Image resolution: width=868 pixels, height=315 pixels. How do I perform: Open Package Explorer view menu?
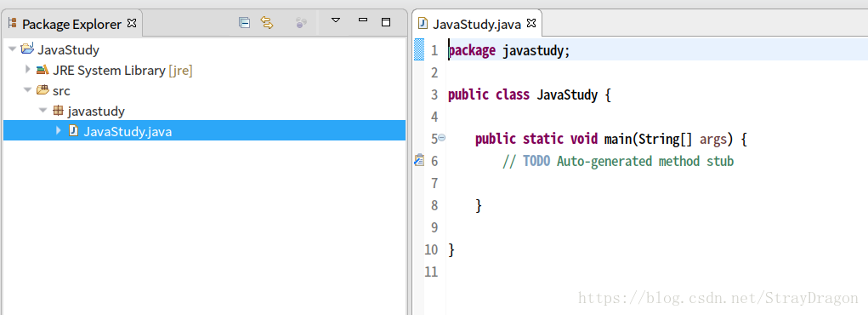[x=336, y=21]
